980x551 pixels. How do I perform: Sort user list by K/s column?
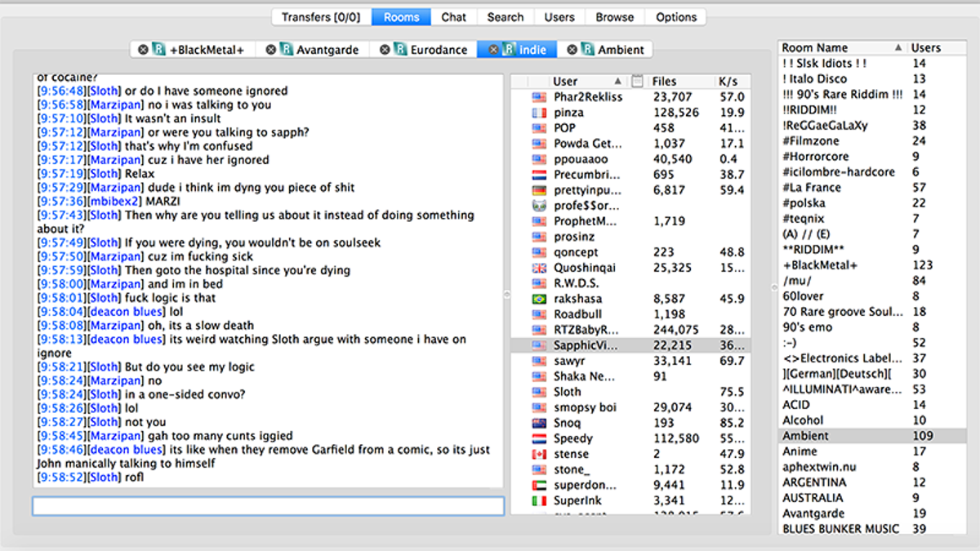pyautogui.click(x=732, y=81)
